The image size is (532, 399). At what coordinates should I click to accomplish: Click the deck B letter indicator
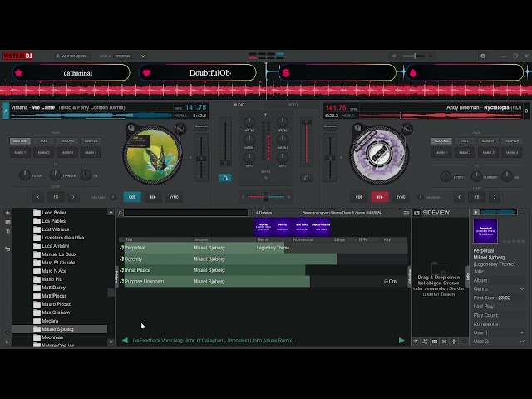tap(526, 111)
